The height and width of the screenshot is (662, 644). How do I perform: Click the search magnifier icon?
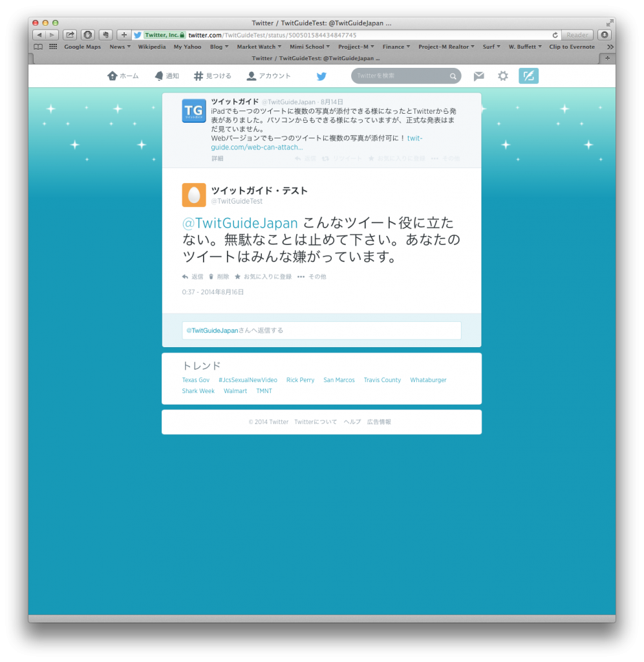pos(453,76)
